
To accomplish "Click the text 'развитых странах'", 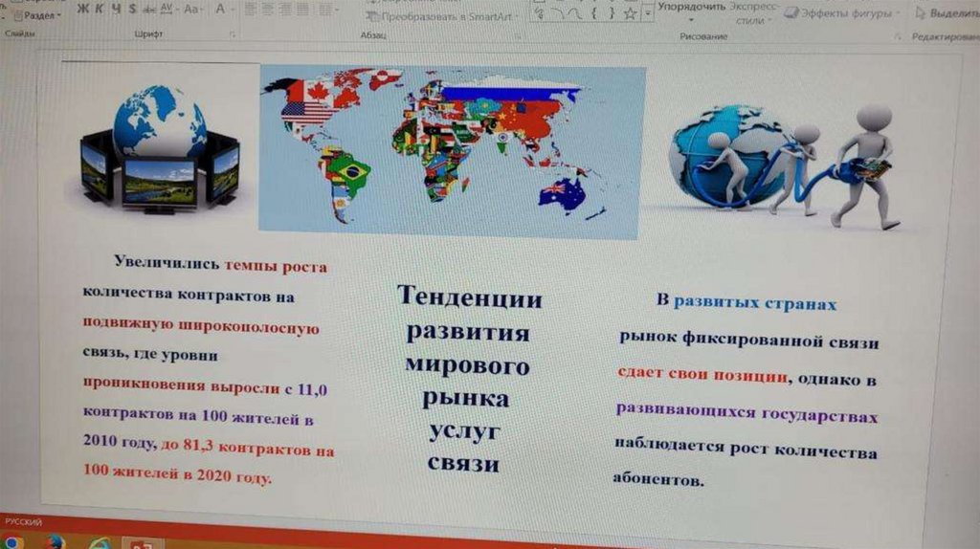I will coord(755,303).
